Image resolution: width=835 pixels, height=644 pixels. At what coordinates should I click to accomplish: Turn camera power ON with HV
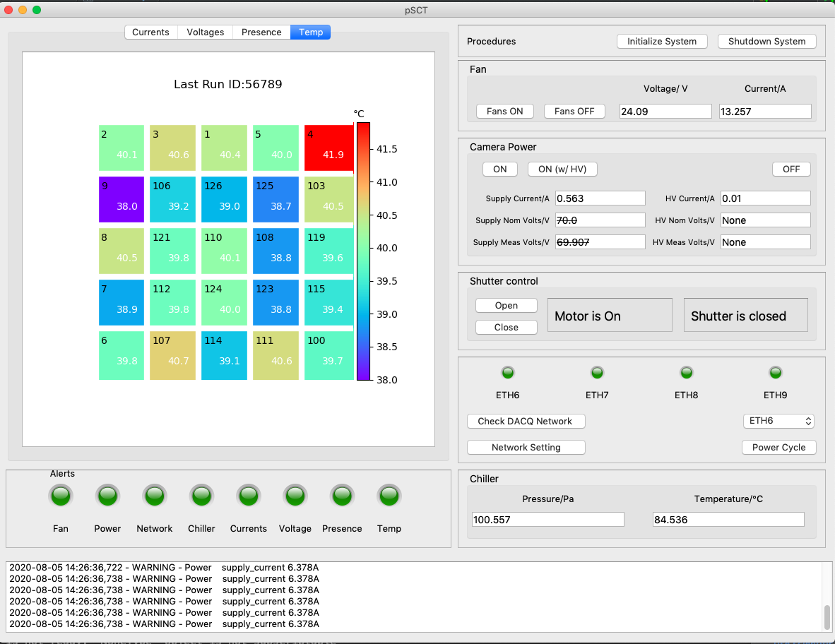(562, 169)
